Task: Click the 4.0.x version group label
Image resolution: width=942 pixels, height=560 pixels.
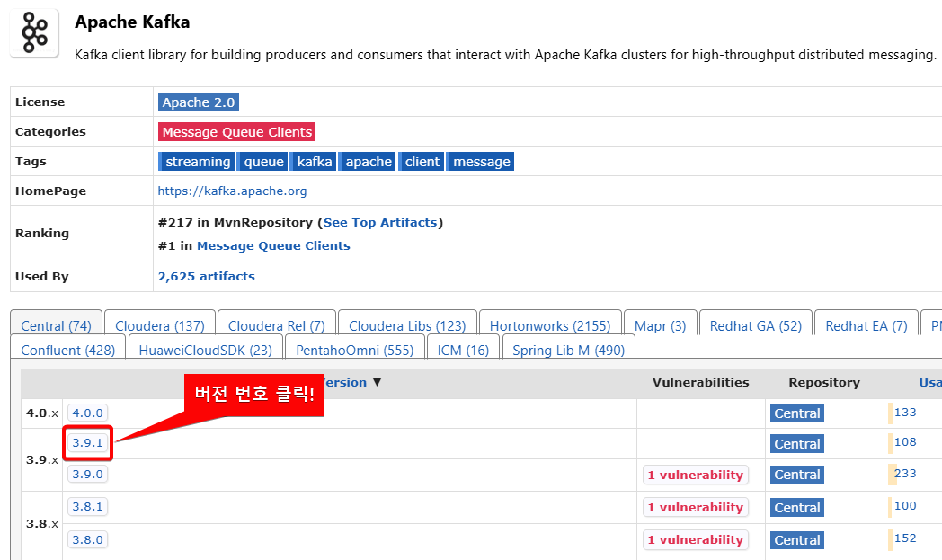Action: pyautogui.click(x=42, y=413)
